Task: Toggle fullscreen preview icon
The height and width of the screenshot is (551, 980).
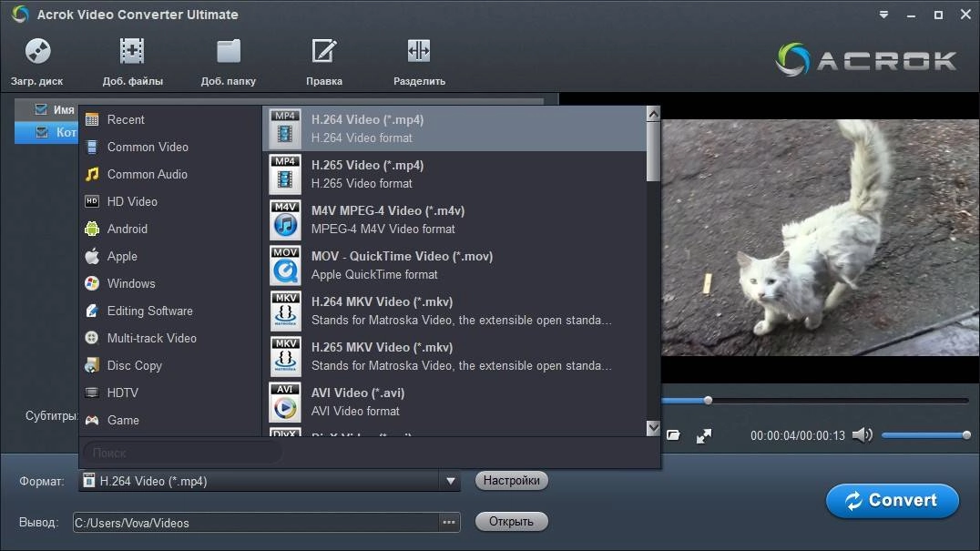Action: click(704, 435)
